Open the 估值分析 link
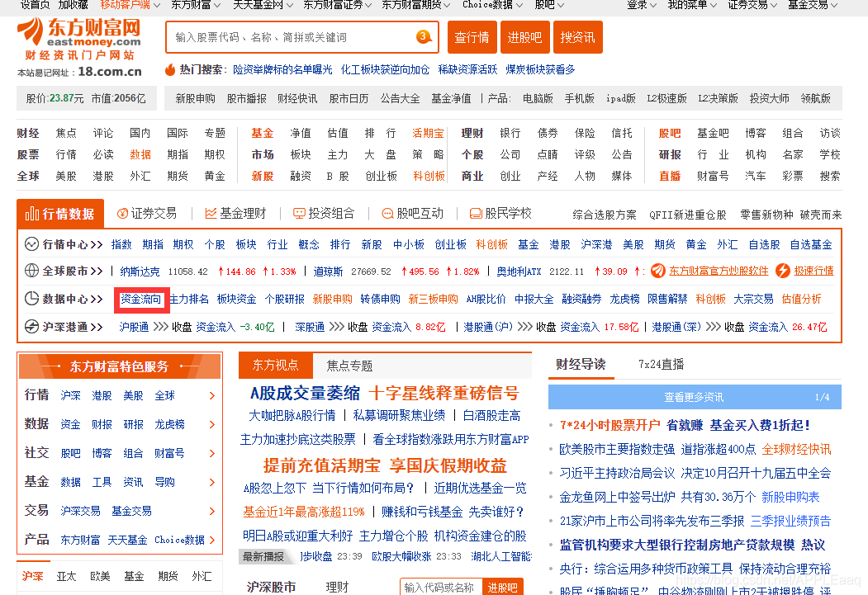 click(801, 300)
